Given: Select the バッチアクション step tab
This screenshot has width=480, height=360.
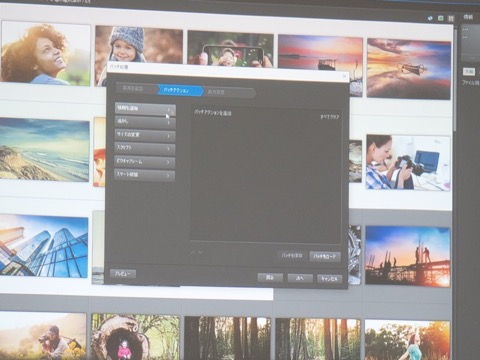Looking at the screenshot, I should tap(180, 90).
